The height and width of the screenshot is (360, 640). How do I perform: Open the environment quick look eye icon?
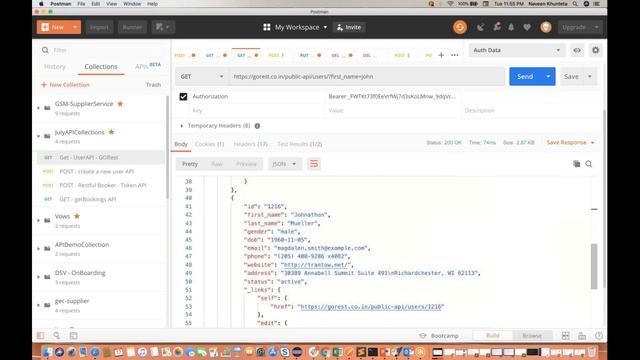(577, 50)
